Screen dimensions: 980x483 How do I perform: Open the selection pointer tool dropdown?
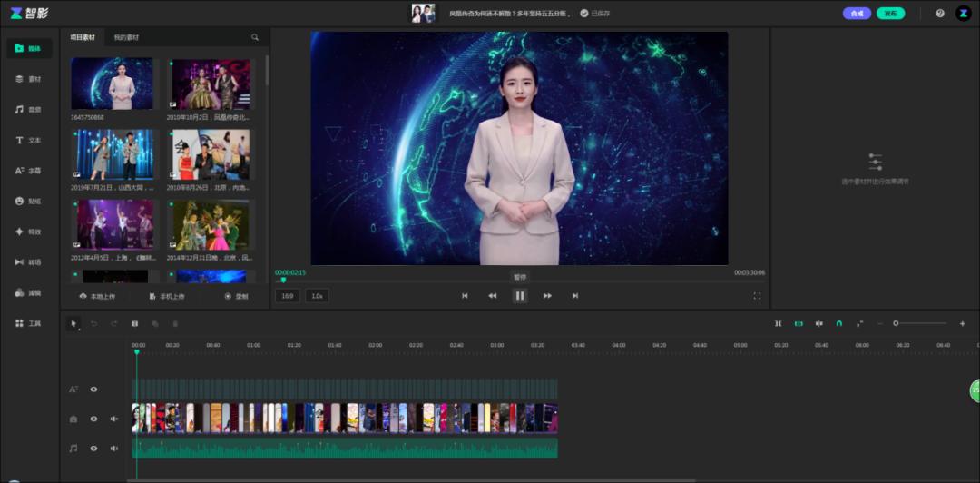point(74,323)
